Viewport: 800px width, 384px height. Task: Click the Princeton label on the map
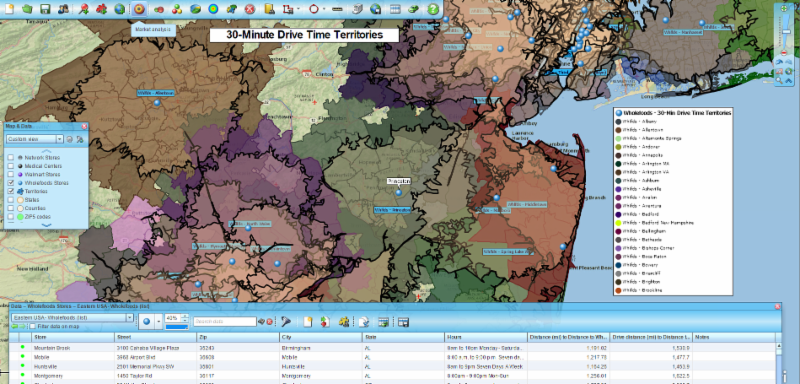tap(398, 181)
